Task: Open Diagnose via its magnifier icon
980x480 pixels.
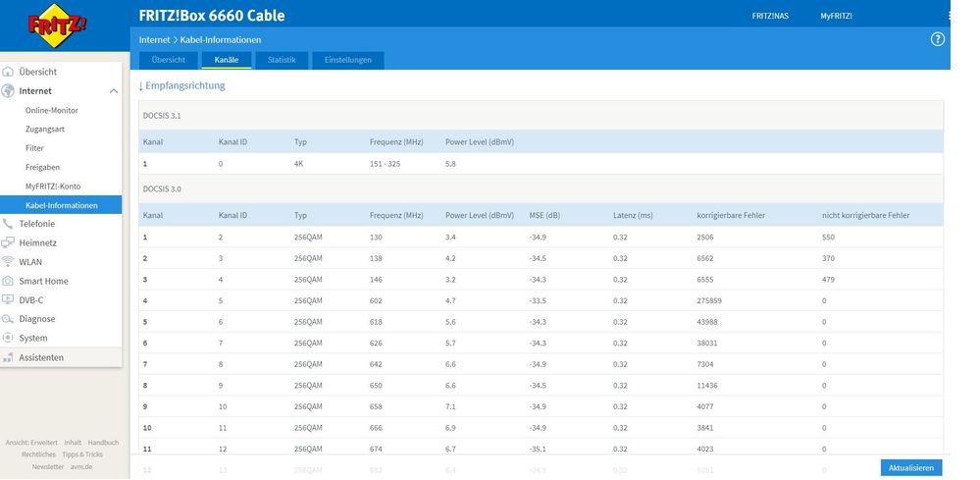Action: (9, 319)
